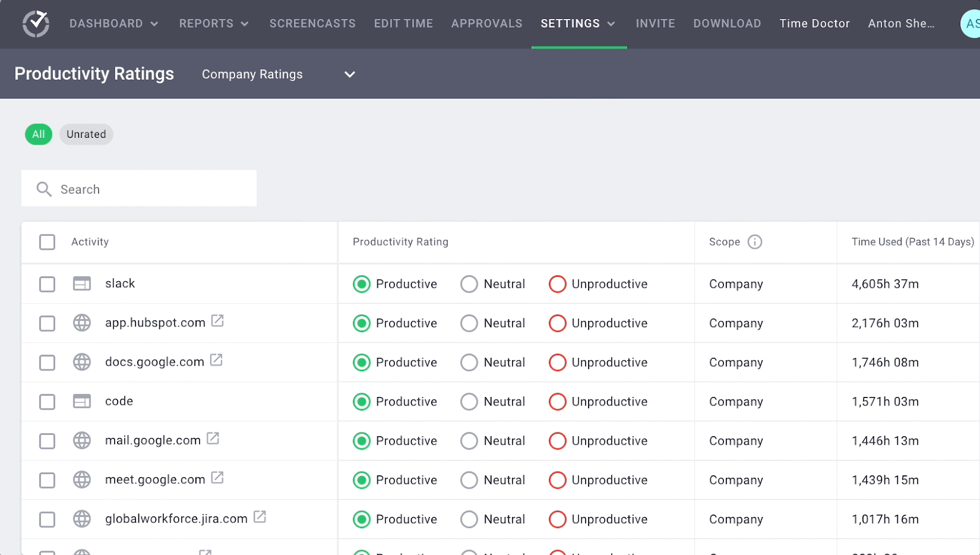This screenshot has width=980, height=555.
Task: Open the Approvals page
Action: (487, 24)
